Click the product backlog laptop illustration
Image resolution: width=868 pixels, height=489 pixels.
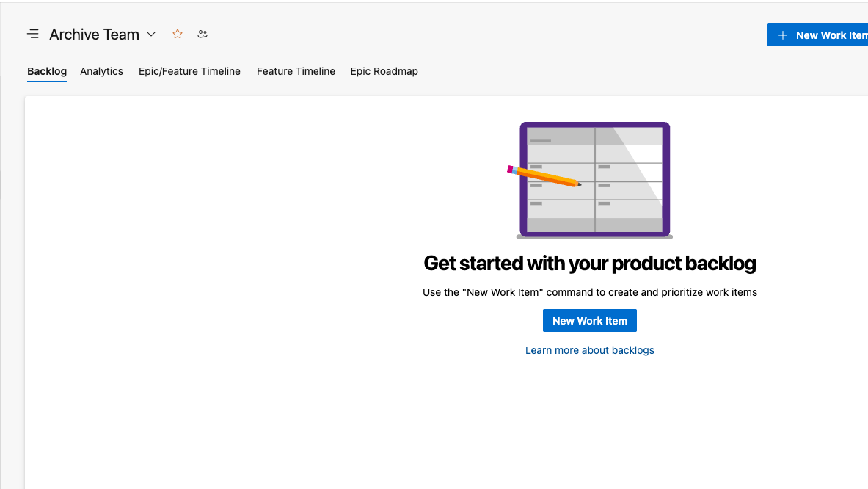594,180
